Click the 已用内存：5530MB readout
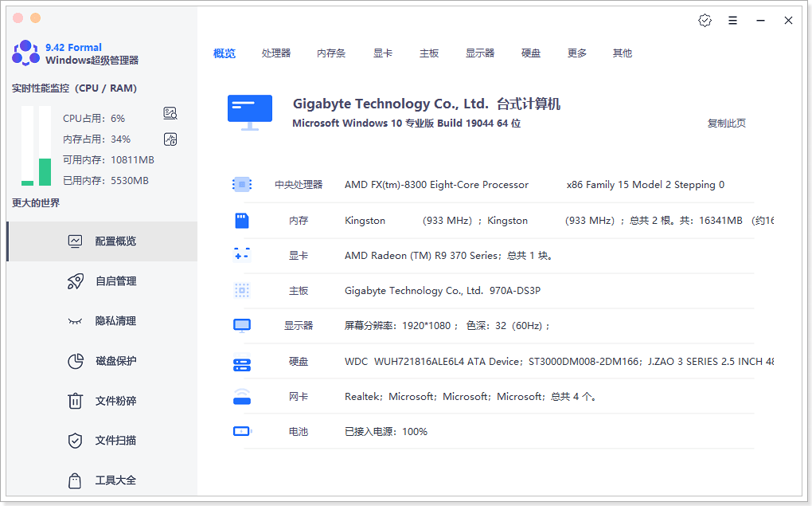This screenshot has height=506, width=812. click(x=106, y=180)
